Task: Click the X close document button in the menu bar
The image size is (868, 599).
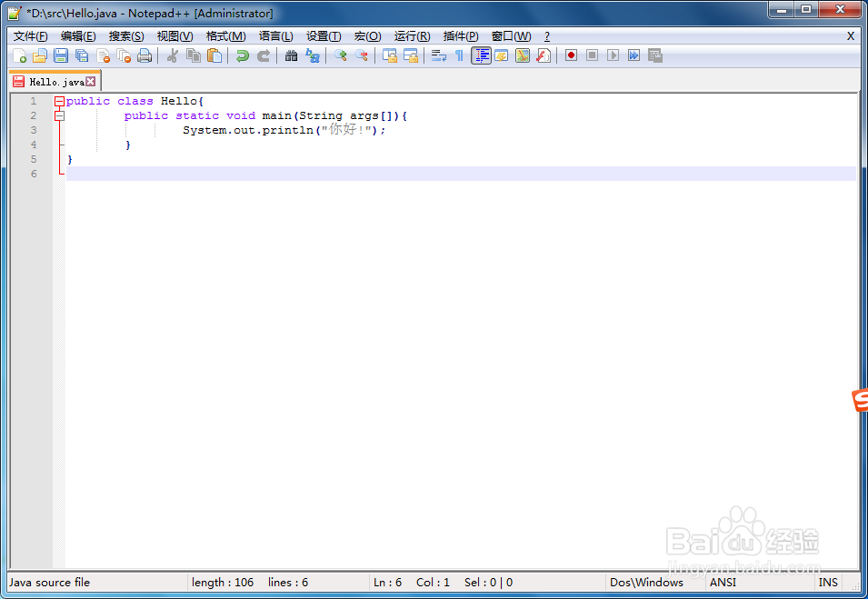Action: (851, 36)
